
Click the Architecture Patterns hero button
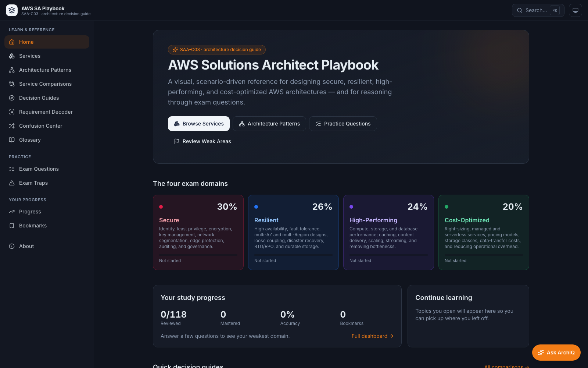tap(269, 124)
